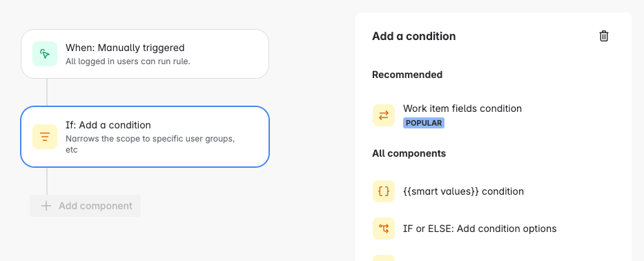Pick the {{smart values}} condition entry
The height and width of the screenshot is (261, 644).
point(463,191)
